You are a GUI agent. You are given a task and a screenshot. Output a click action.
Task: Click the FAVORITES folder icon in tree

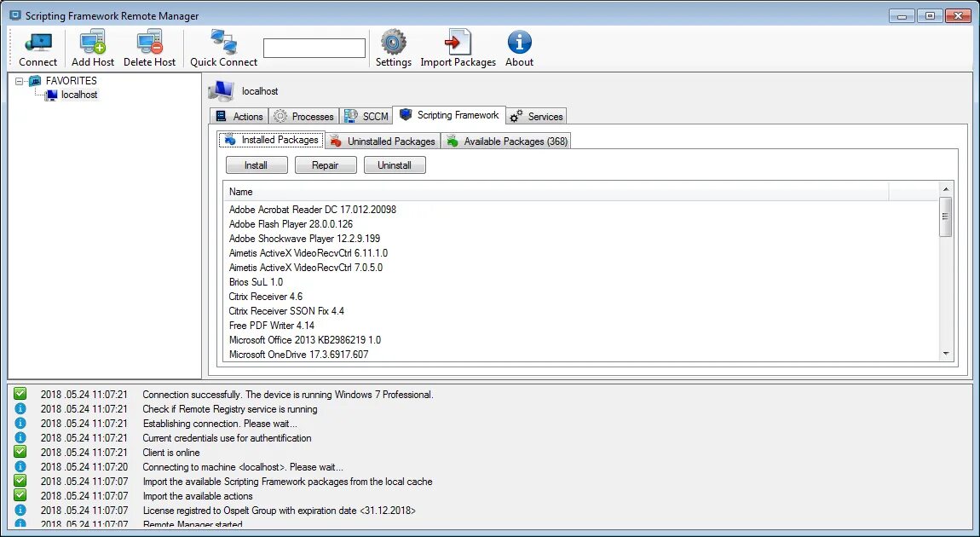(35, 81)
